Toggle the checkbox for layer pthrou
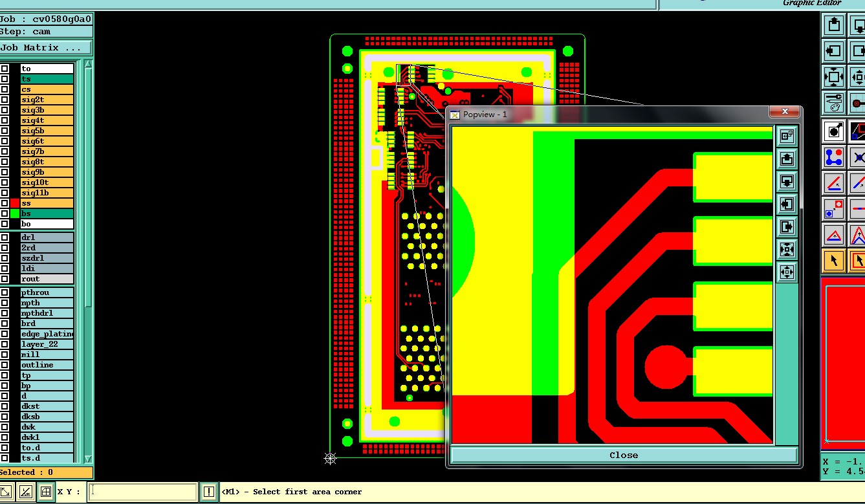Screen dimensions: 865x504 [5, 292]
